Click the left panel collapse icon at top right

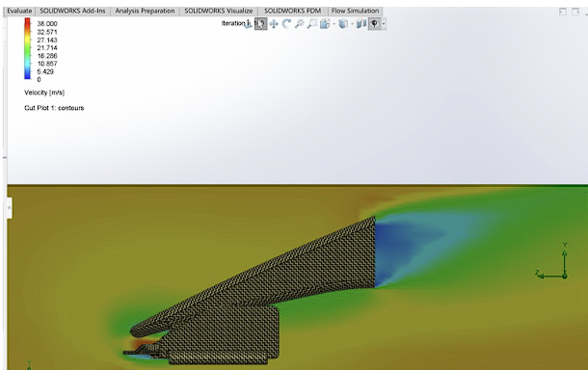(563, 12)
